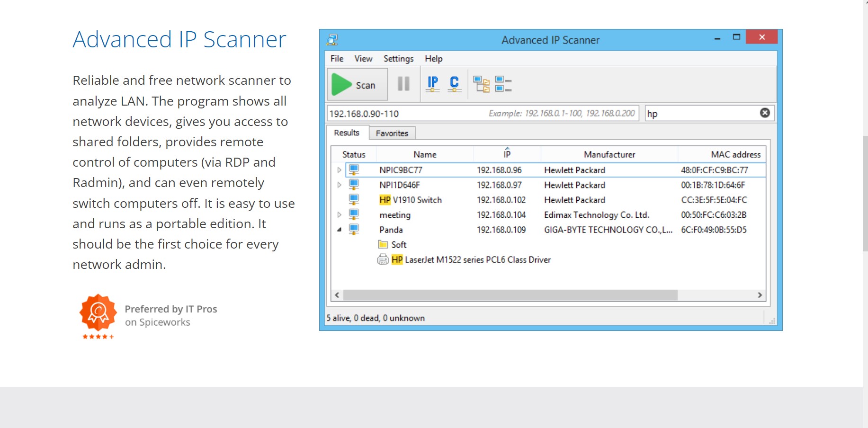Click MAC address 48:0F:CF:C9:BC:77

pos(714,170)
